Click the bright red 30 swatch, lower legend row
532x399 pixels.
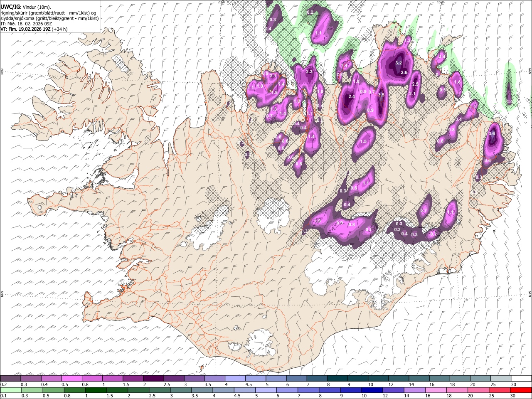tap(521, 390)
